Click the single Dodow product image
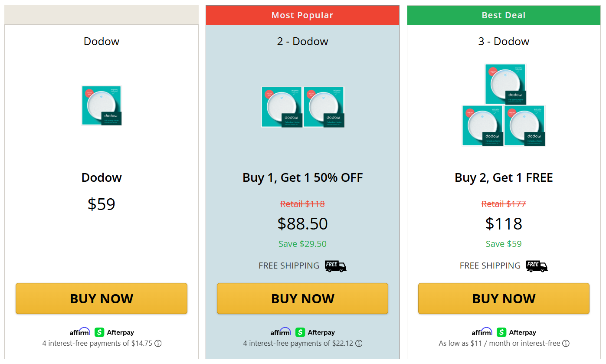The width and height of the screenshot is (606, 364). 101,105
